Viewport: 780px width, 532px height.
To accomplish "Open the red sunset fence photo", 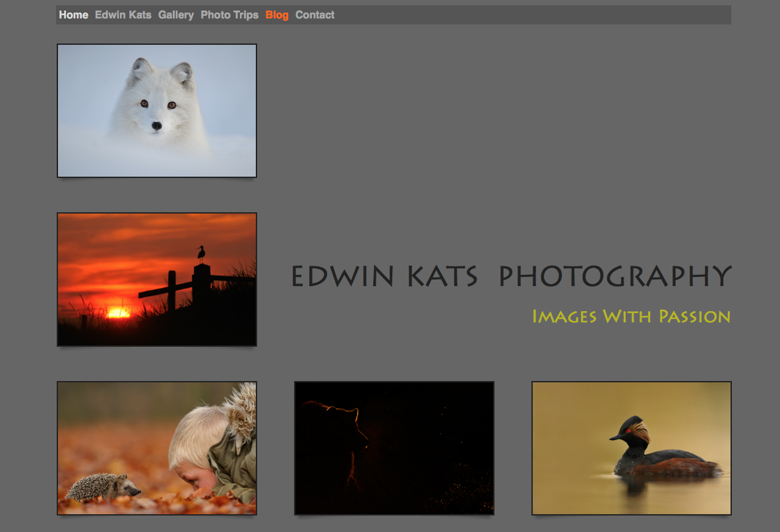I will (157, 279).
